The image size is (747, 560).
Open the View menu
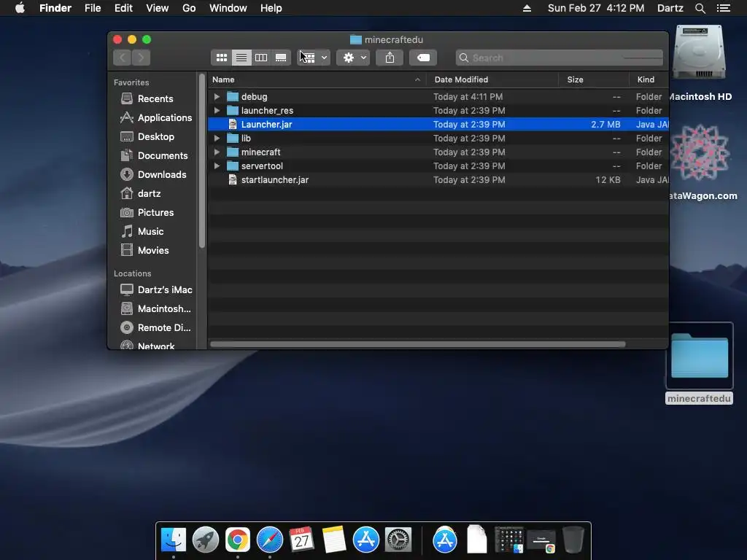point(158,8)
